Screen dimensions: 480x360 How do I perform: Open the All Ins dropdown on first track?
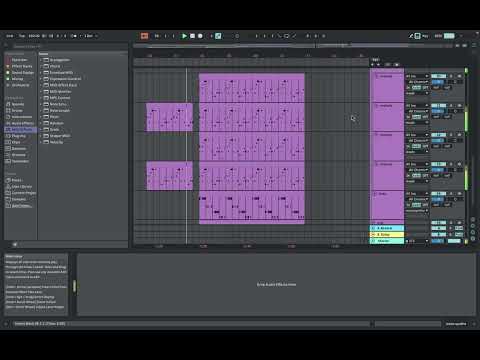[x=417, y=76]
